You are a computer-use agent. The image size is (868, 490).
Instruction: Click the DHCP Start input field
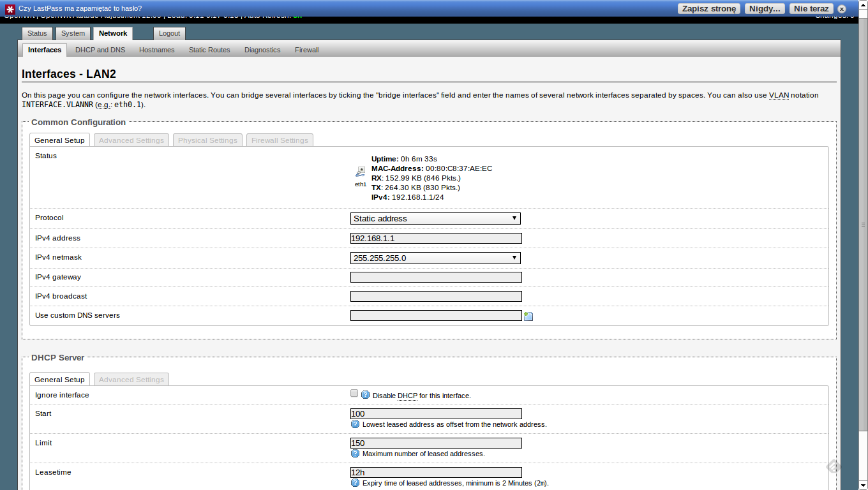pos(436,413)
